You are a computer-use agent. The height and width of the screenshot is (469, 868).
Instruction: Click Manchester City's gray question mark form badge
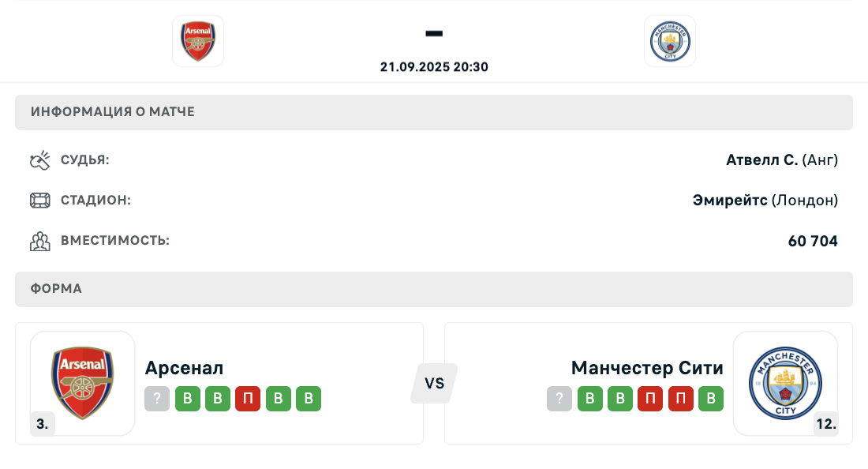[x=559, y=398]
